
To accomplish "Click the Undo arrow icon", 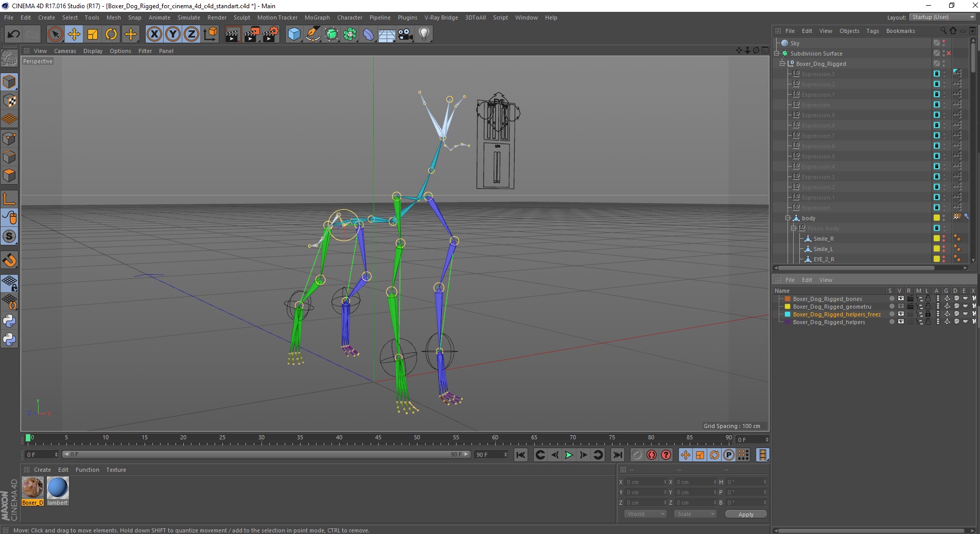I will tap(14, 34).
